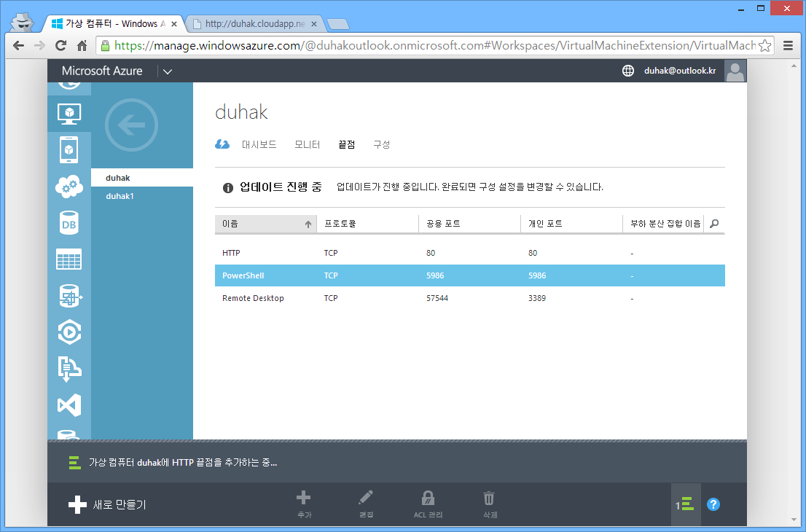
Task: Open Cloud Services gear-cloud icon
Action: coord(69,187)
